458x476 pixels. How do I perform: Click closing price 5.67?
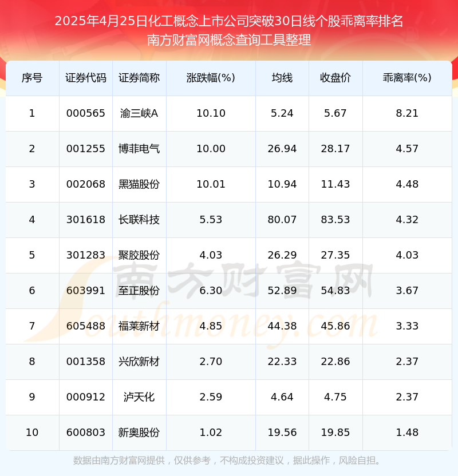click(x=335, y=113)
